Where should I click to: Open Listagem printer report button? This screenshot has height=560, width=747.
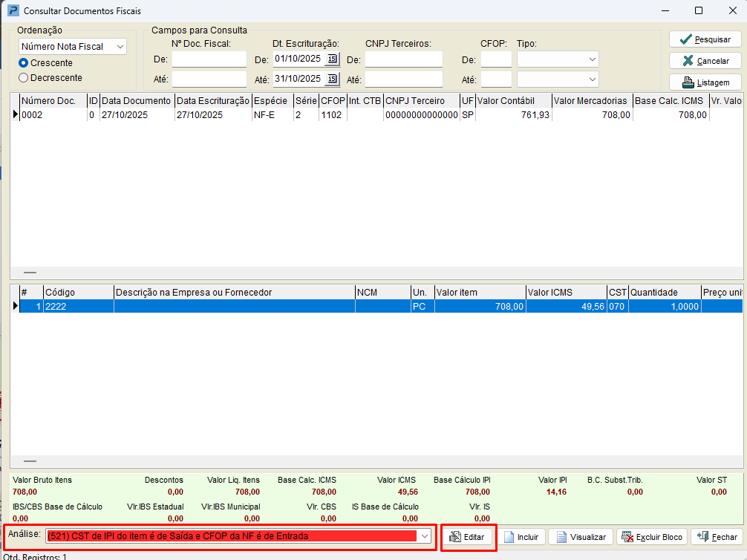tap(705, 82)
